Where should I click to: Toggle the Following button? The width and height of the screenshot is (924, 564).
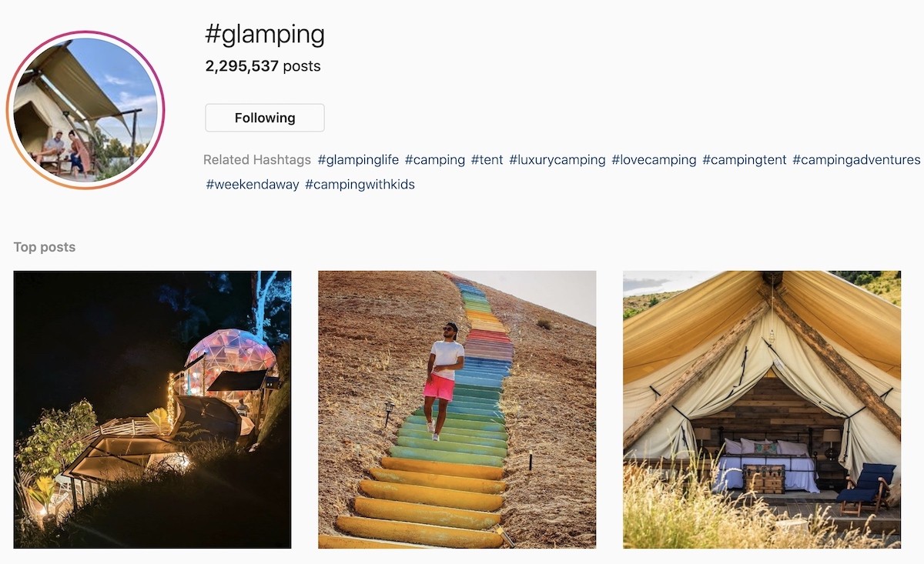click(x=265, y=118)
